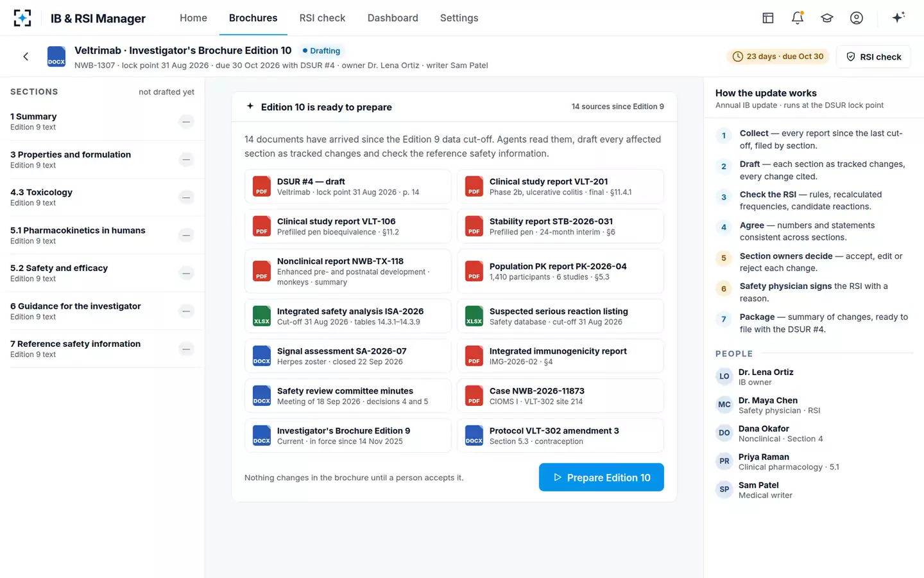924x578 pixels.
Task: Click the PDF icon of Stability report STB-2026-031
Action: (474, 226)
